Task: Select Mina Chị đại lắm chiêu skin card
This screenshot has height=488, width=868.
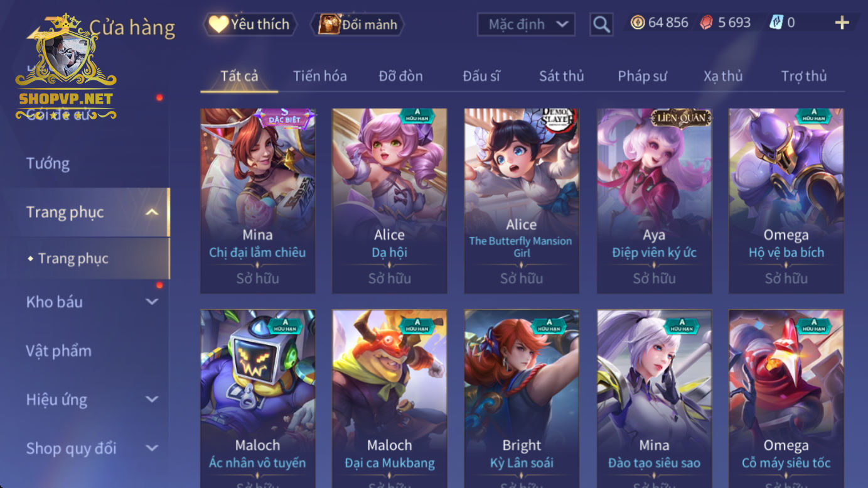Action: point(257,200)
